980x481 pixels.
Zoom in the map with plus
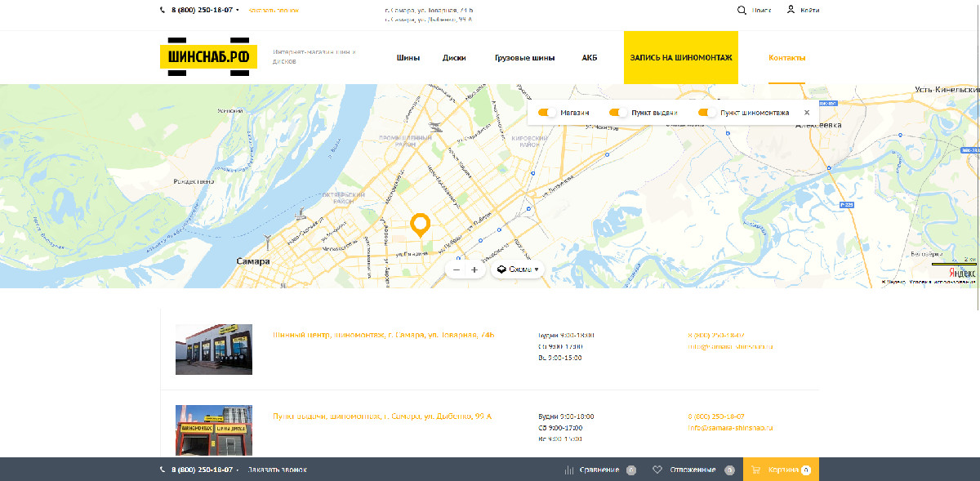click(474, 269)
